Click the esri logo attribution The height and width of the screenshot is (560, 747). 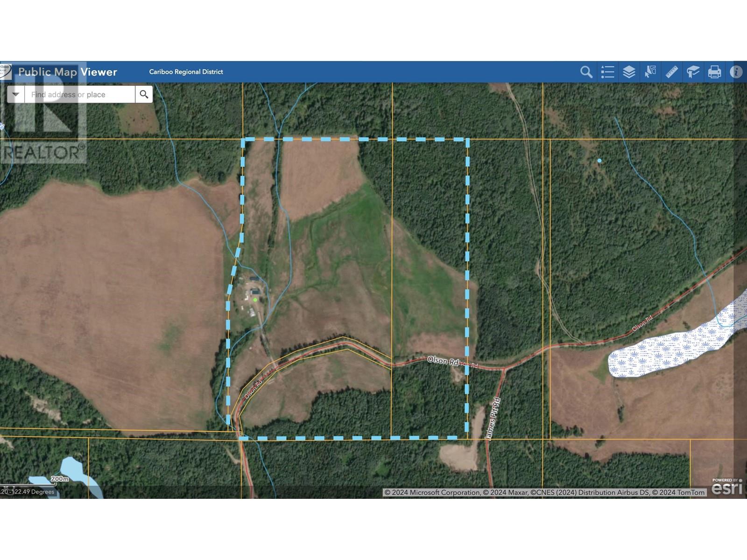point(727,487)
